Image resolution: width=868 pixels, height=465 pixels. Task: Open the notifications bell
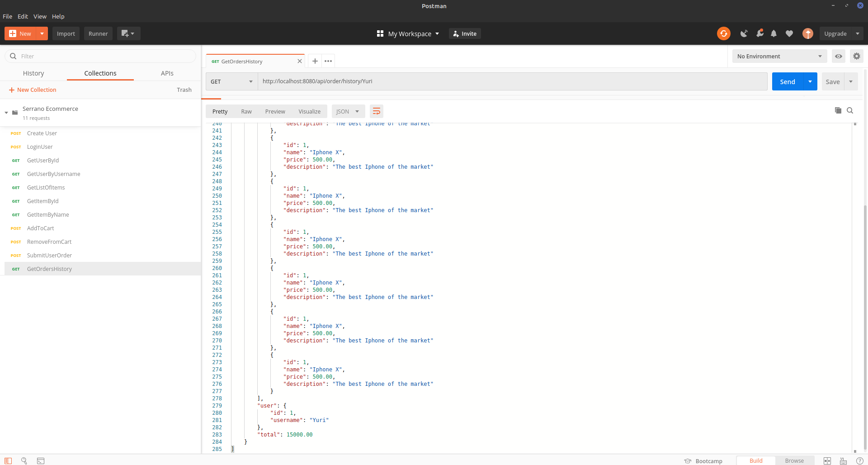[x=774, y=33]
